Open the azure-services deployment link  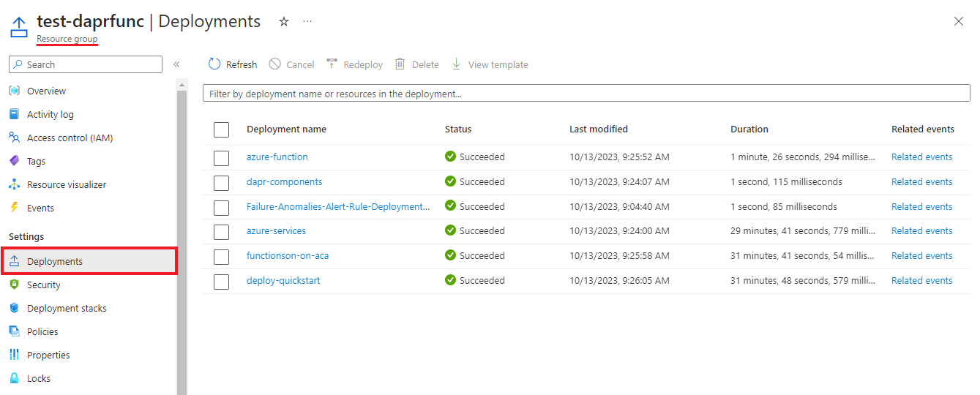(277, 230)
